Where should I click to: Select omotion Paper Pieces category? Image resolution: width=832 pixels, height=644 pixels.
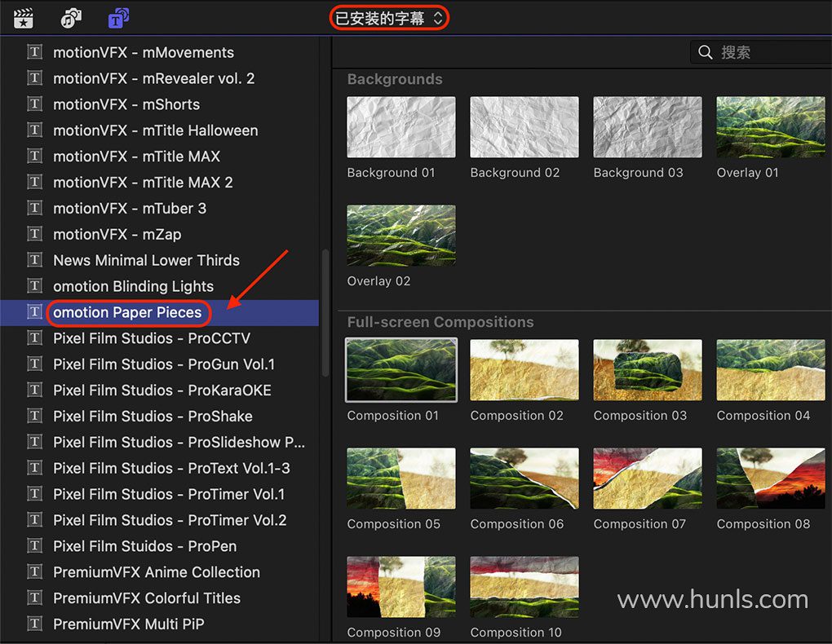click(x=159, y=312)
